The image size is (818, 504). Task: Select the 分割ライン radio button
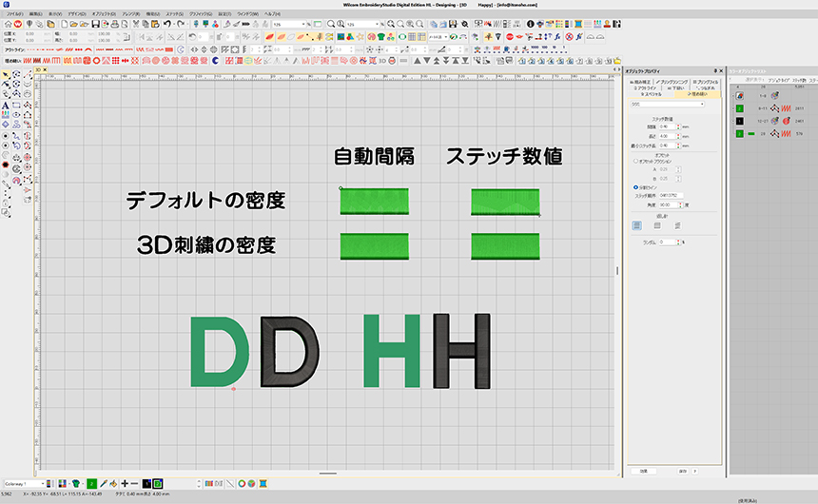(635, 187)
